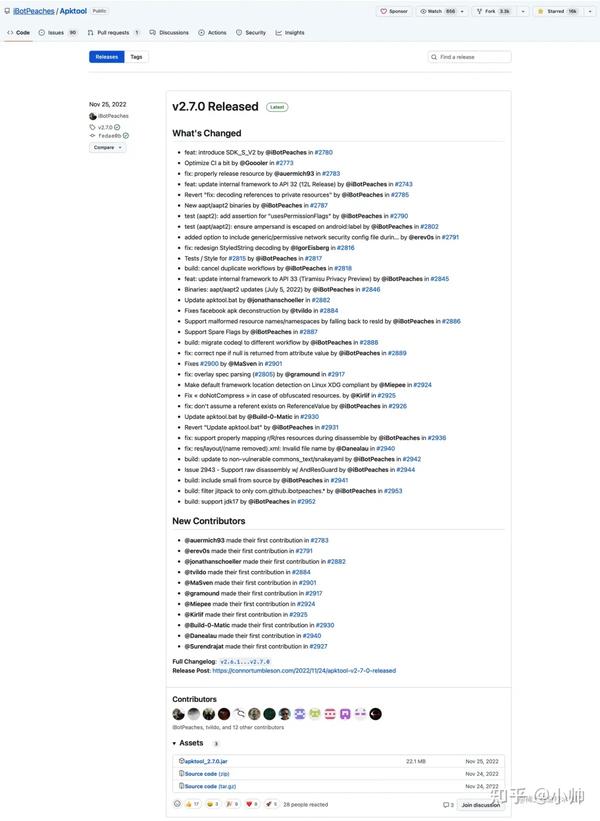
Task: Click the Find a release field
Action: click(469, 57)
